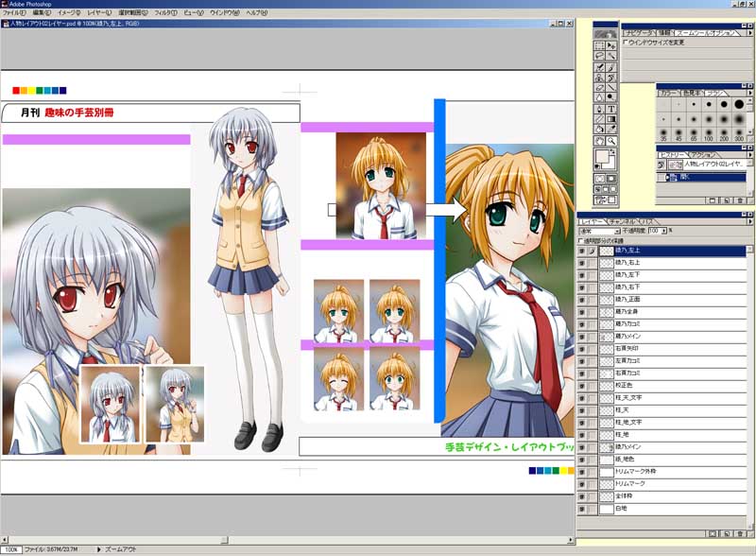Select the Line tool
Screen dimensions: 756x556
[611, 88]
